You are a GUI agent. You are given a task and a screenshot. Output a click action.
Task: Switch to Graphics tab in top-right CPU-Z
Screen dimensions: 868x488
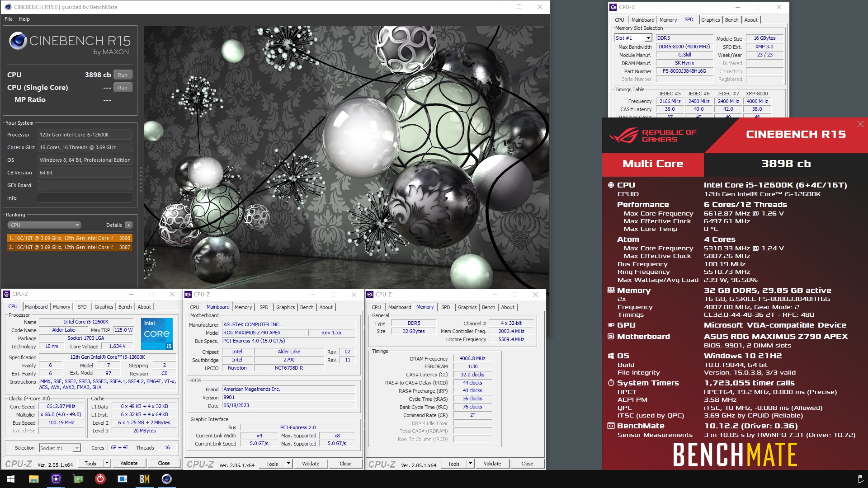coord(710,20)
